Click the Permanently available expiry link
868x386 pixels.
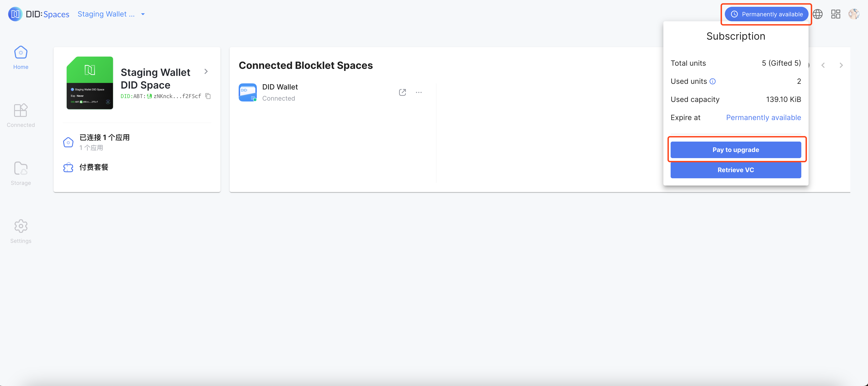tap(763, 117)
